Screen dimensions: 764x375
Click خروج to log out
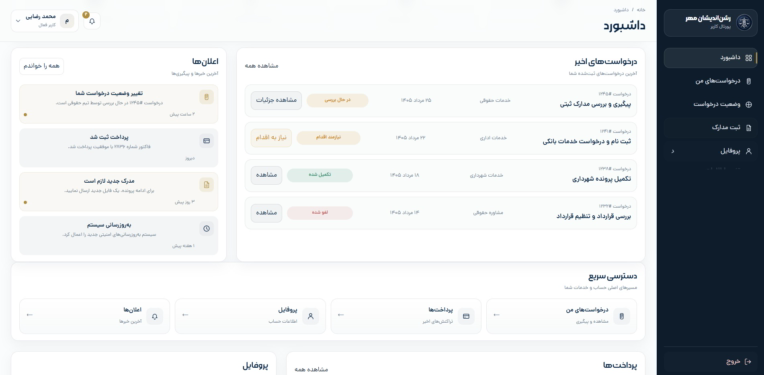710,362
